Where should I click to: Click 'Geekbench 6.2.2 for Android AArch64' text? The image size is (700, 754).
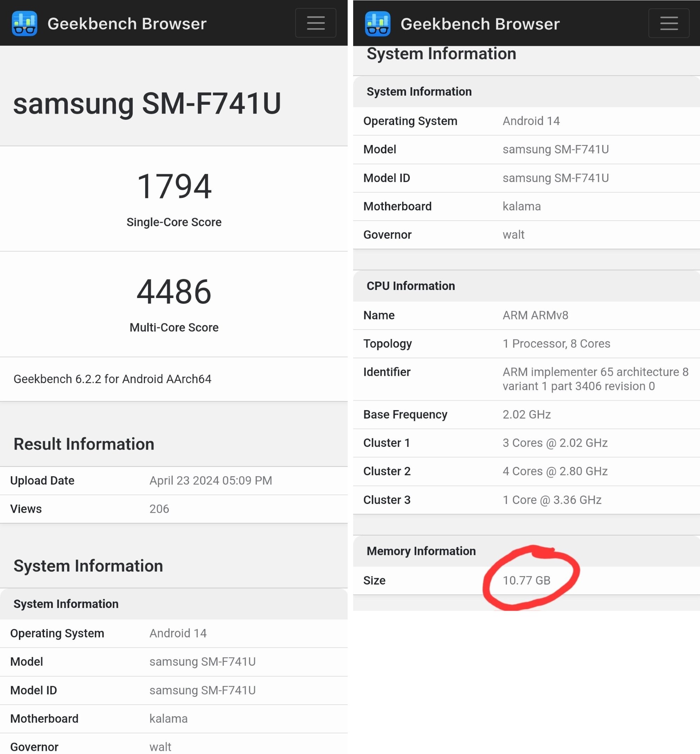112,379
